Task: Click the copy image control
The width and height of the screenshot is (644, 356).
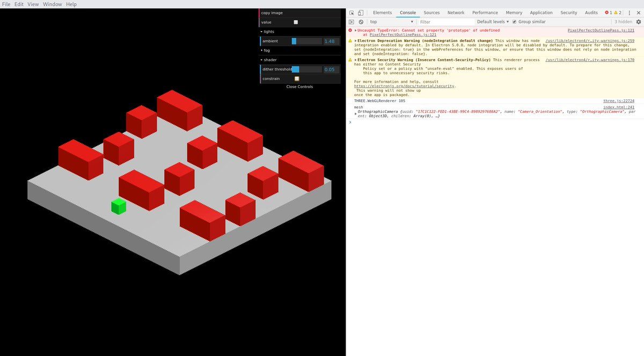Action: (x=300, y=13)
